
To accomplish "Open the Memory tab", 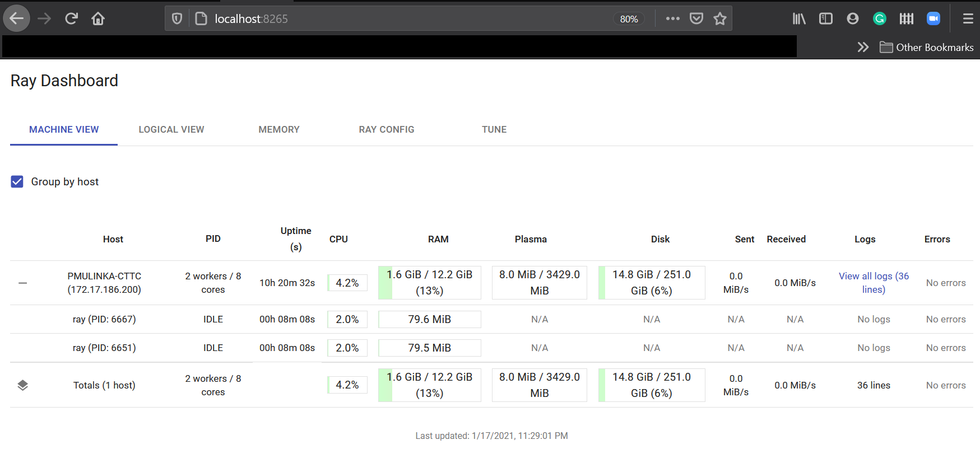I will [279, 129].
